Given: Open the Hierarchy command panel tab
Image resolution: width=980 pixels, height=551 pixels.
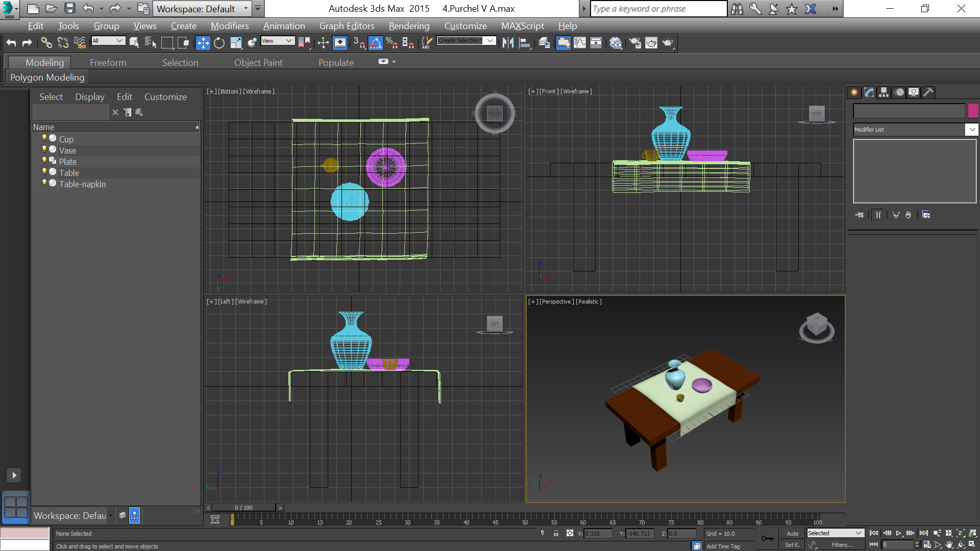Looking at the screenshot, I should point(884,92).
